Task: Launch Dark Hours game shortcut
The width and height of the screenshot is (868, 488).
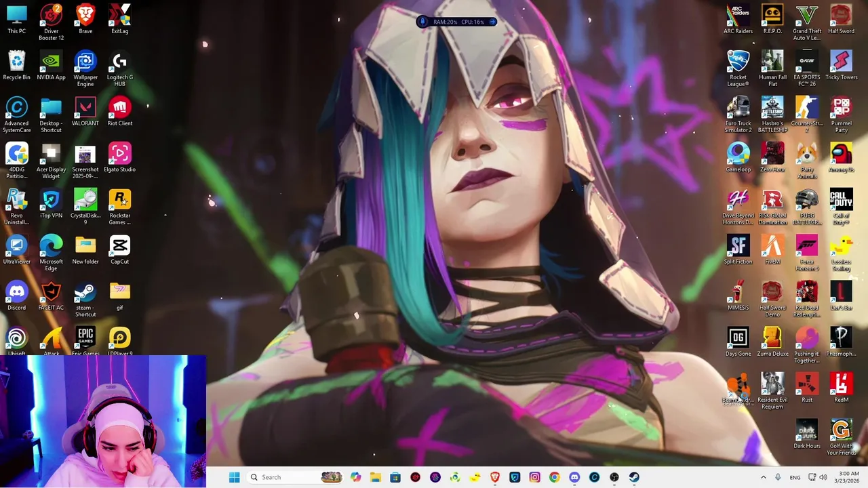Action: pyautogui.click(x=807, y=434)
